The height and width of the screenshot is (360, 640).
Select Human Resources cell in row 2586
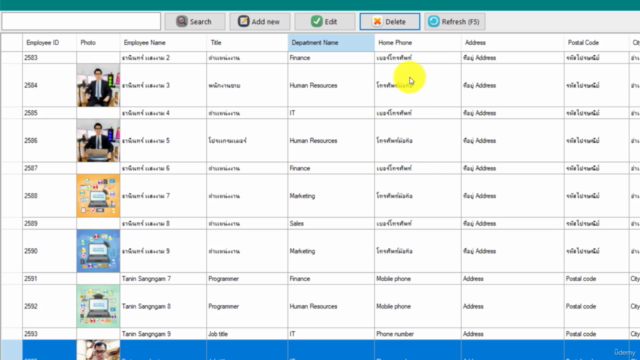coord(331,140)
